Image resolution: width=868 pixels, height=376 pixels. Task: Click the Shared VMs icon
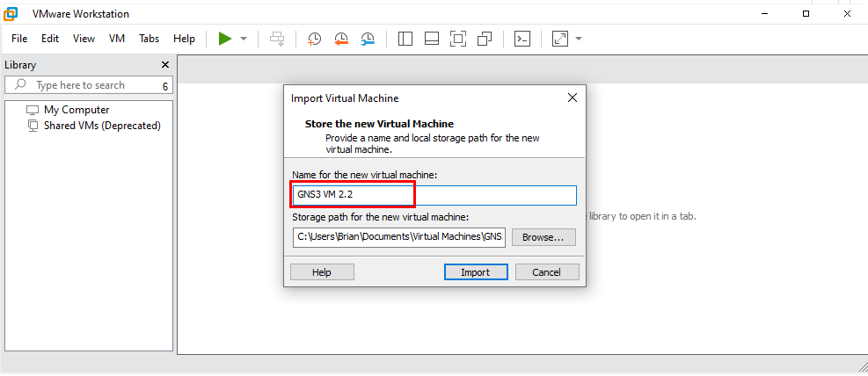pos(33,126)
